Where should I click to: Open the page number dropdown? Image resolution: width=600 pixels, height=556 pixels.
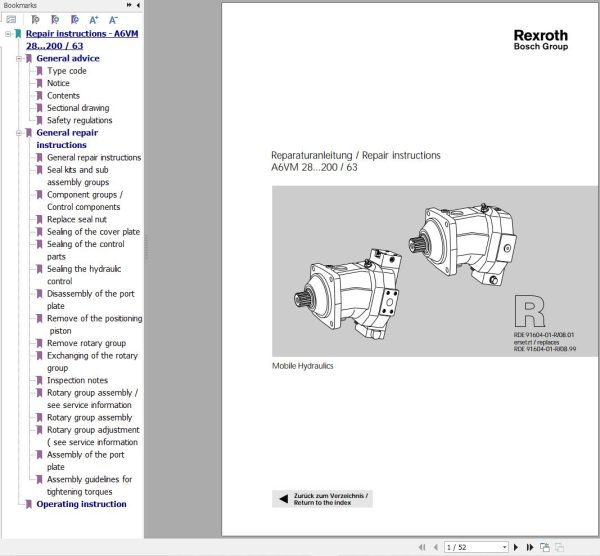point(505,548)
